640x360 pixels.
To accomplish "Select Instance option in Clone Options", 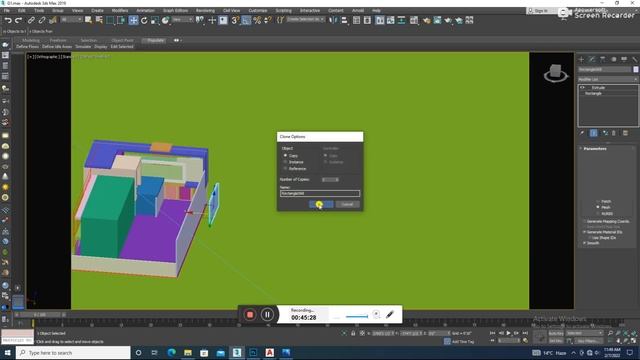I will [293, 162].
